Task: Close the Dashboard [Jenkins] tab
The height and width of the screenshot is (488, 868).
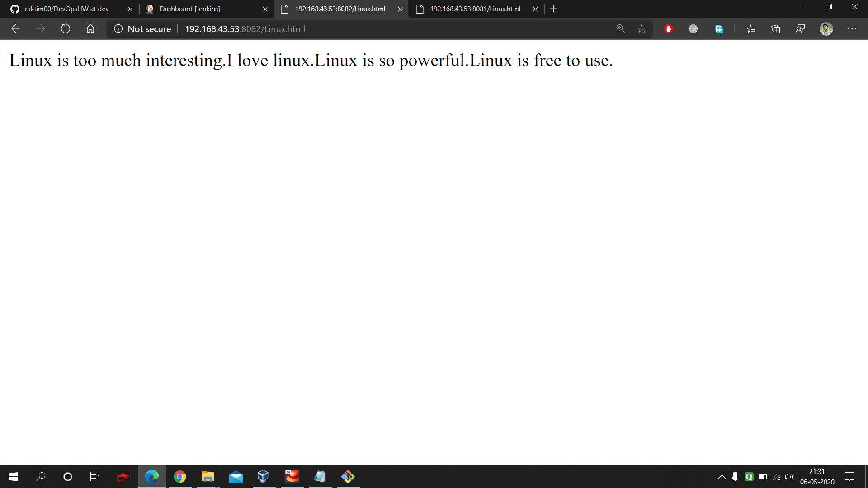Action: [x=265, y=9]
